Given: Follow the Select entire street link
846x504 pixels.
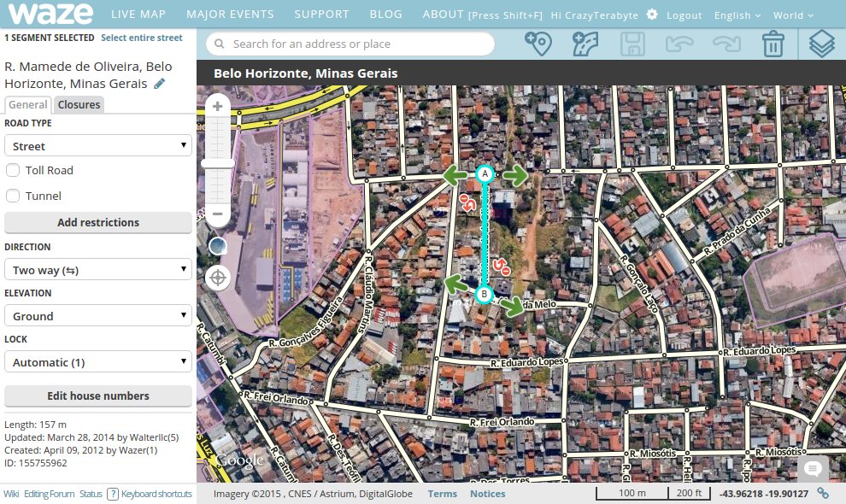Looking at the screenshot, I should [141, 38].
